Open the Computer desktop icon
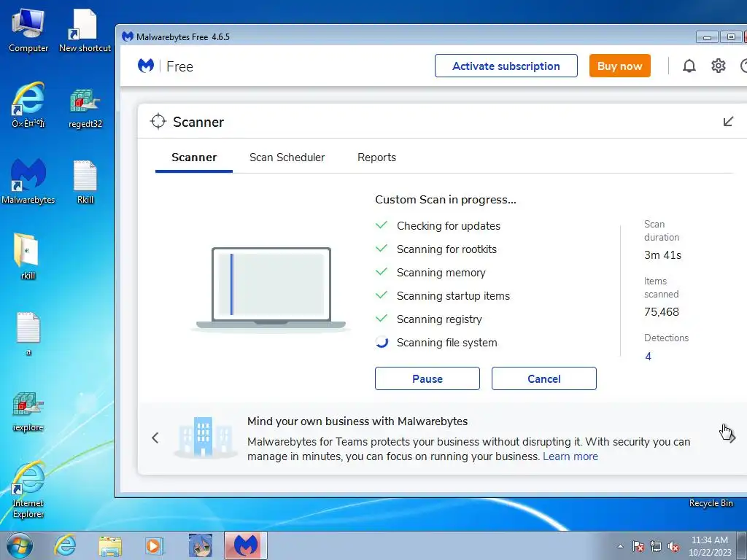The width and height of the screenshot is (747, 560). [x=28, y=31]
